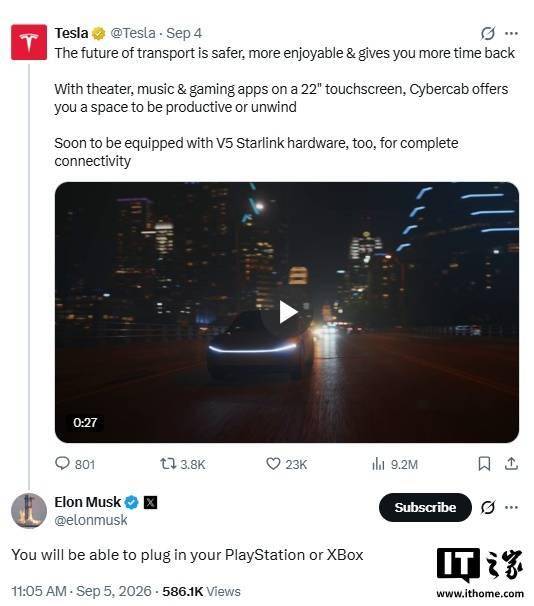Repost the Tesla post showing 3.8K reposts
Image resolution: width=534 pixels, height=606 pixels.
(183, 464)
